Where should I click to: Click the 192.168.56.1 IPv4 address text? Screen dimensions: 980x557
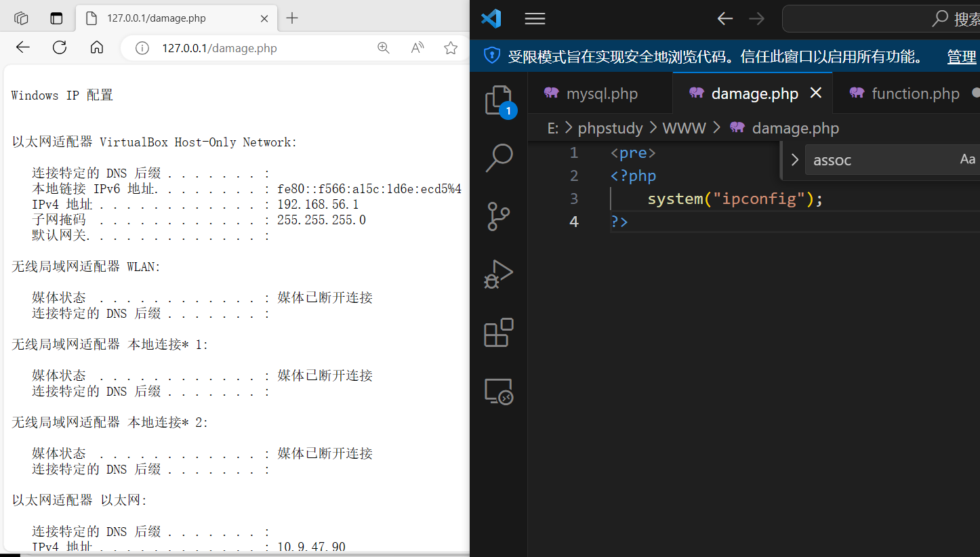click(318, 205)
